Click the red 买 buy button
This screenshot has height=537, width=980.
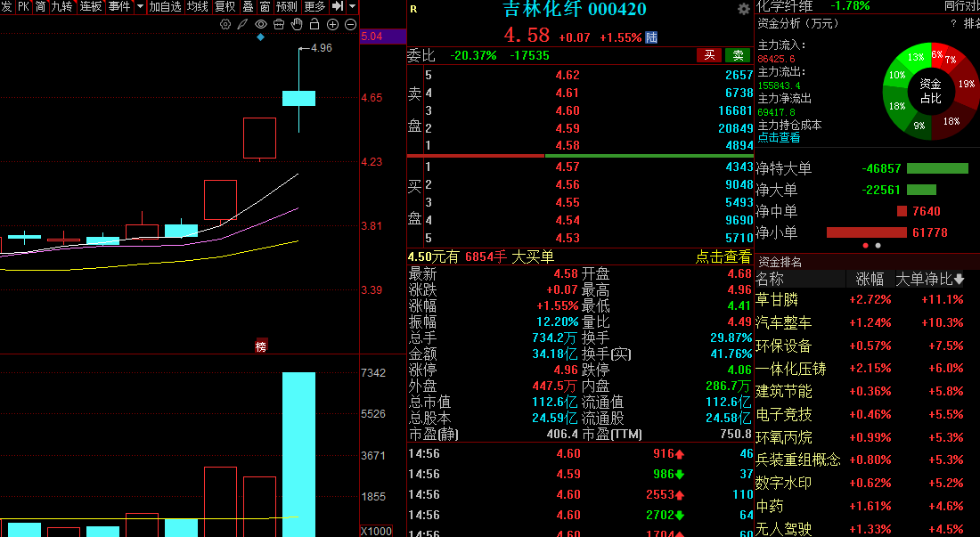pos(709,55)
